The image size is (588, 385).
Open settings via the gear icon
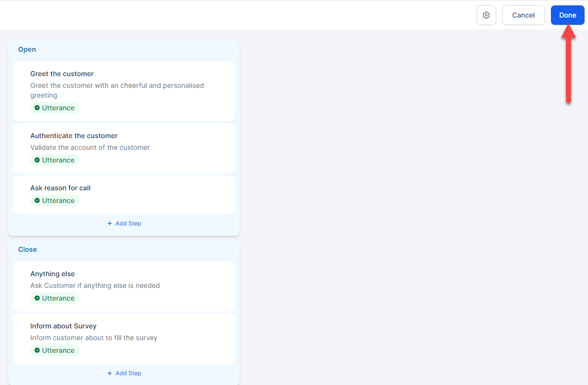pyautogui.click(x=486, y=15)
